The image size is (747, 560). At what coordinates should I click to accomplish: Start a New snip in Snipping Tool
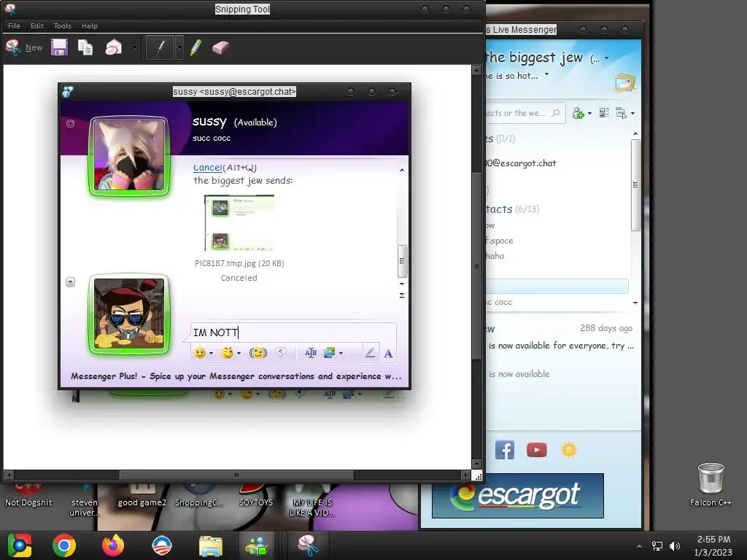tap(24, 47)
